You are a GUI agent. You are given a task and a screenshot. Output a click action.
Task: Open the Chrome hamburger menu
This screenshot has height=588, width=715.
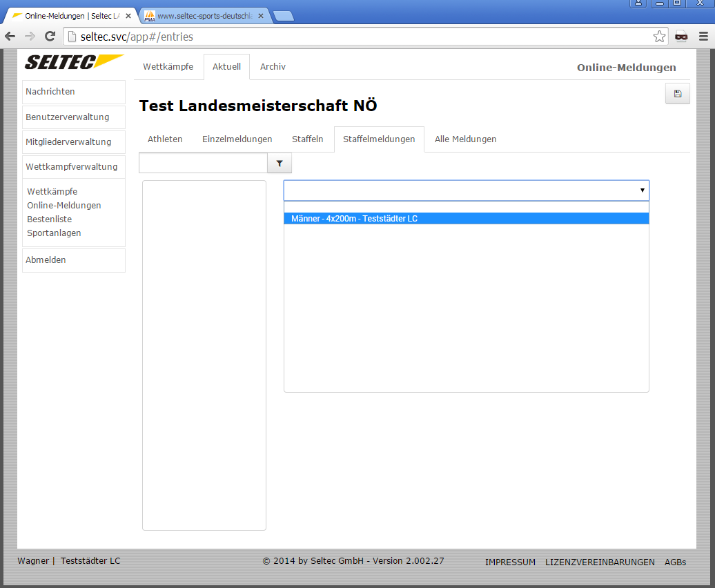pos(703,37)
